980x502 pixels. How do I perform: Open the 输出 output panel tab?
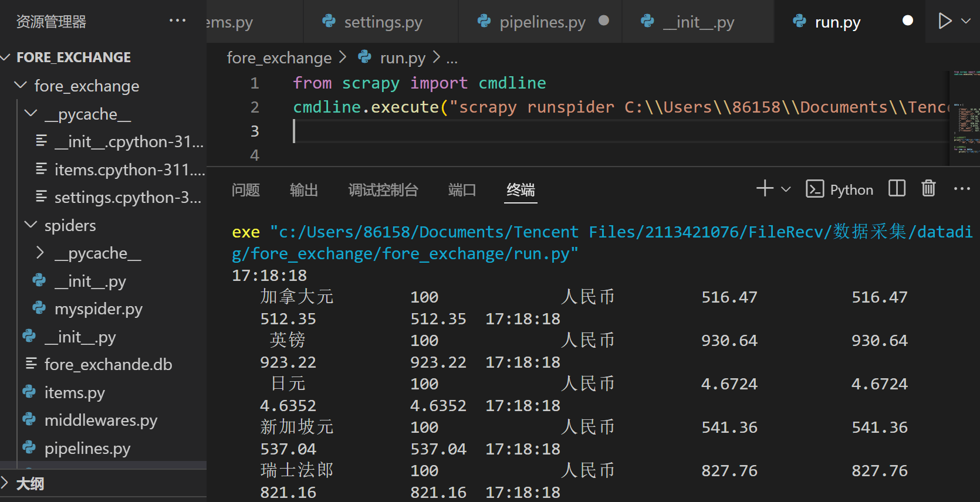click(304, 190)
